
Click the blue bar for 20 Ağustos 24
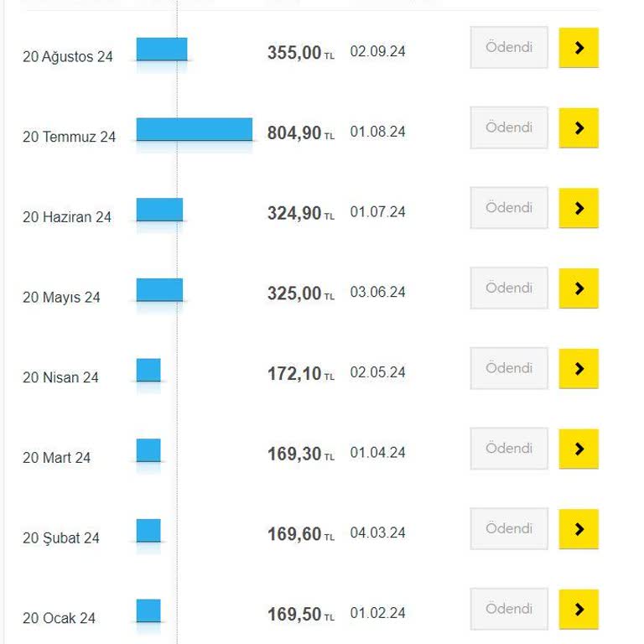[x=162, y=49]
